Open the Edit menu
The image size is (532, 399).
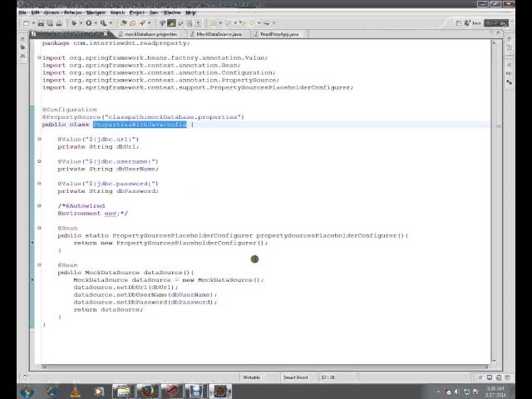point(36,12)
